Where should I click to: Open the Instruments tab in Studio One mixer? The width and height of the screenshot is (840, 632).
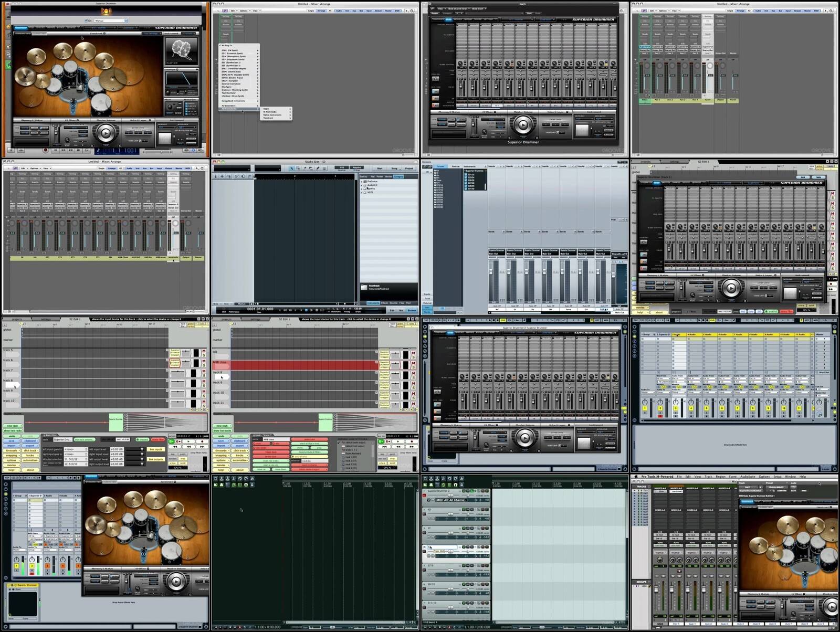[469, 166]
